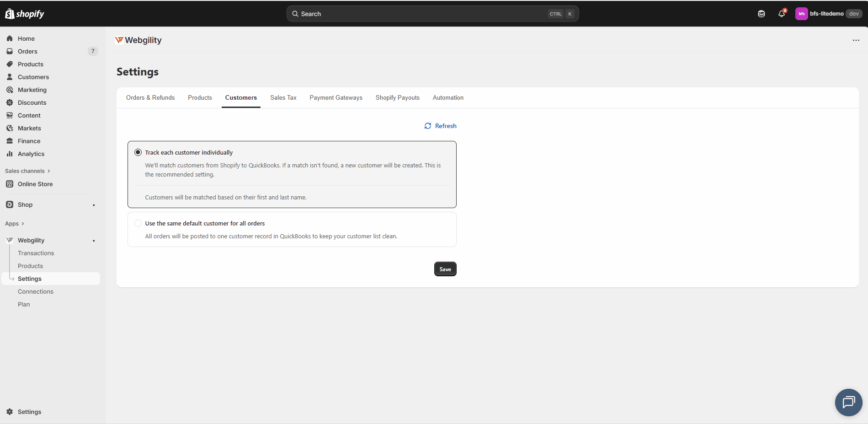Viewport: 868px width, 424px height.
Task: Click the gear icon for store Settings
Action: point(10,412)
